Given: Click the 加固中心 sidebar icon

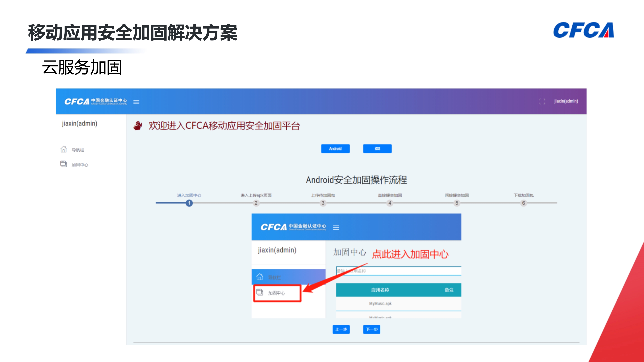Looking at the screenshot, I should tap(63, 164).
